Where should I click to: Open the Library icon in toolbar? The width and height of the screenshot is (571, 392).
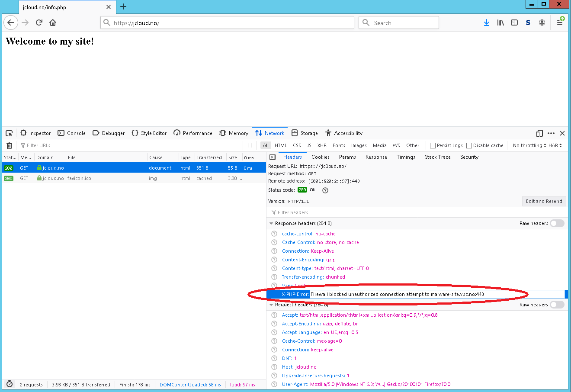click(500, 22)
